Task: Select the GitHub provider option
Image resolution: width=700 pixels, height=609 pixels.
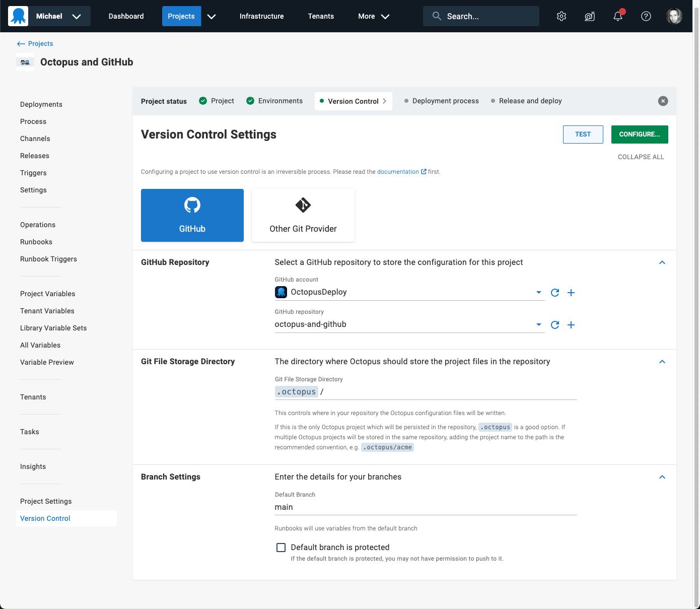Action: click(x=192, y=215)
